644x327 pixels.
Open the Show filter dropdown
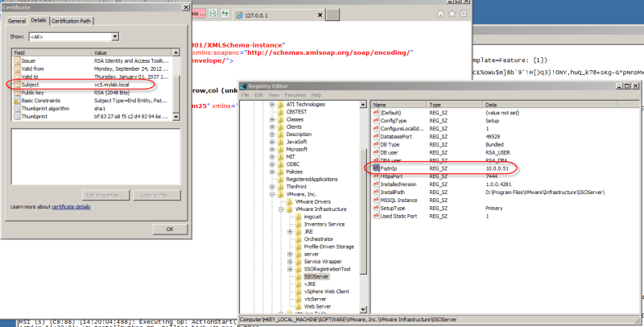(115, 36)
